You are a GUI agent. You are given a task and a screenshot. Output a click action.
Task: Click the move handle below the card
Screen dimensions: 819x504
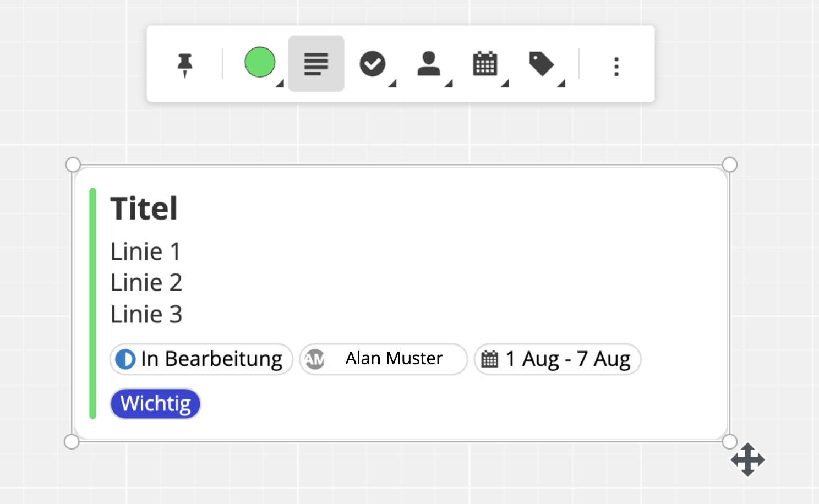[748, 459]
